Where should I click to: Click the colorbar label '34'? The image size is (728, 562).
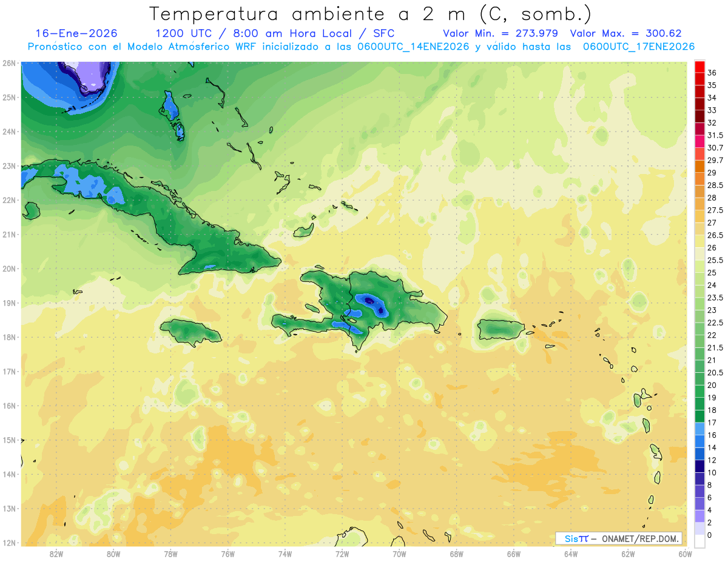712,98
